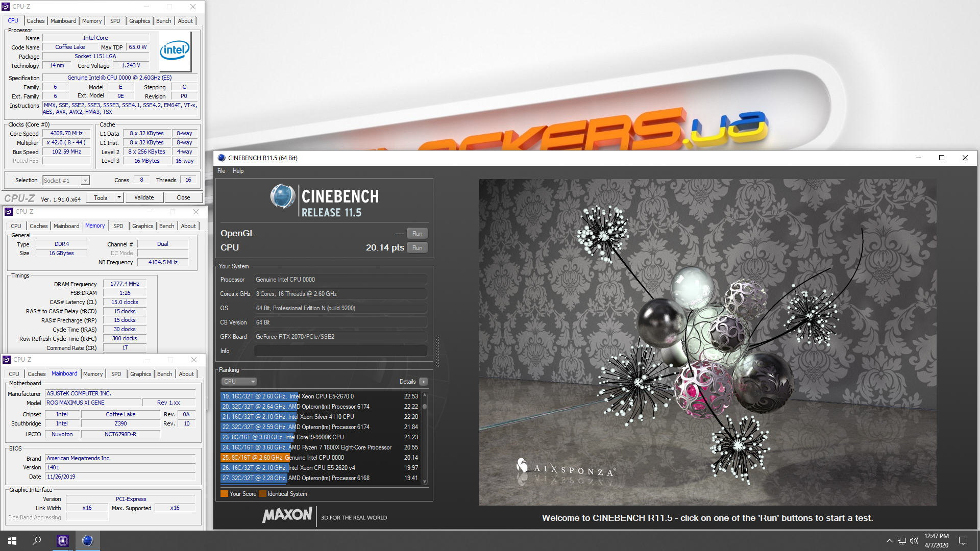Open Tools dropdown arrow in CPU-Z
This screenshot has height=551, width=980.
[x=119, y=197]
